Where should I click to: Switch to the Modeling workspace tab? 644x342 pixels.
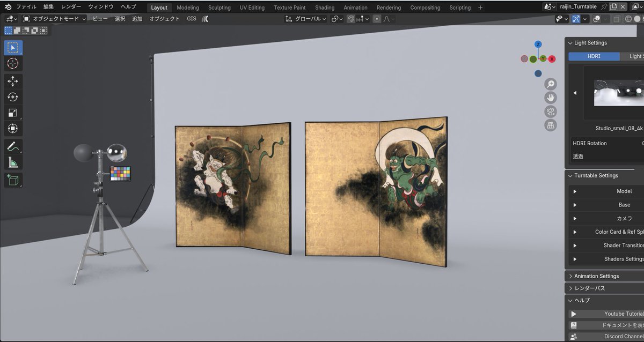(188, 8)
